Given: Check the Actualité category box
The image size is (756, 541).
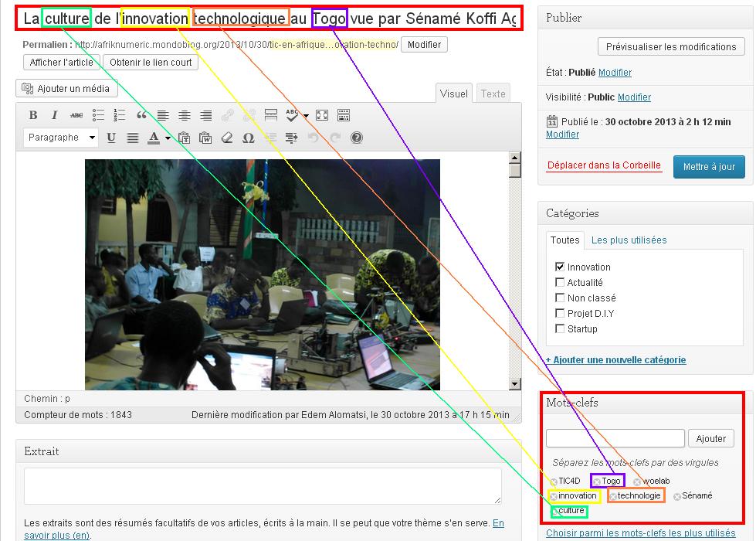Looking at the screenshot, I should tap(560, 282).
